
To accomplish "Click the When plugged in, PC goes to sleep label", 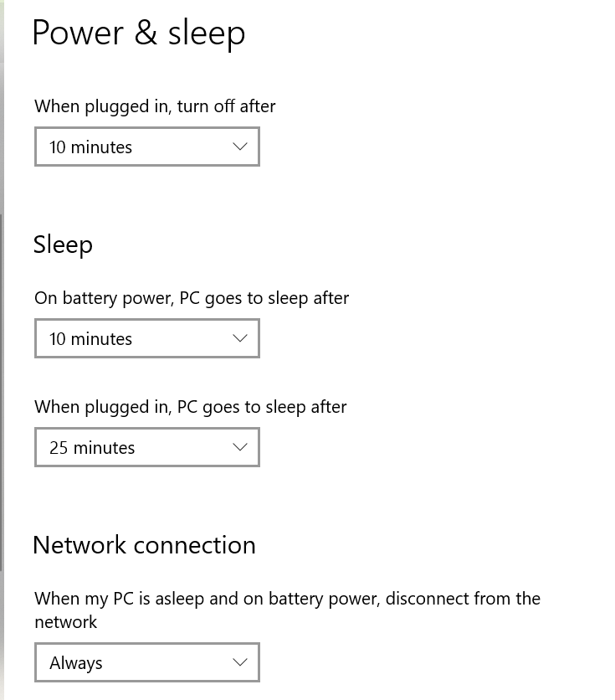I will [190, 407].
